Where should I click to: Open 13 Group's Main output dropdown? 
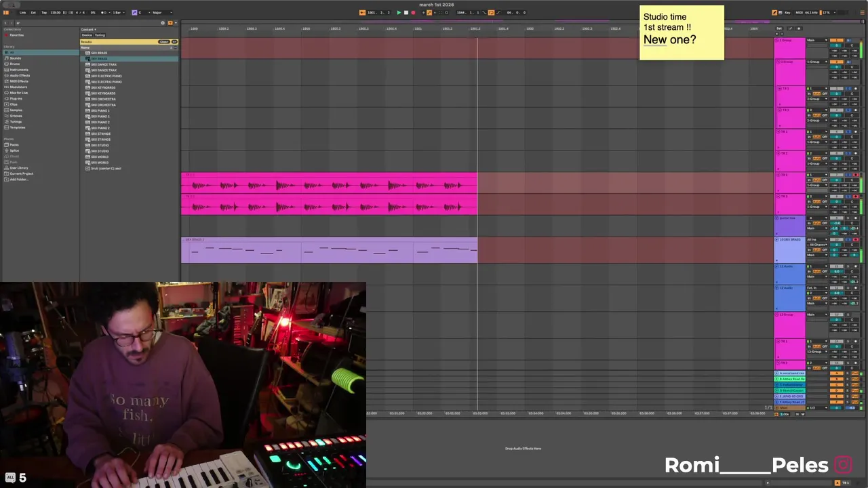(817, 314)
